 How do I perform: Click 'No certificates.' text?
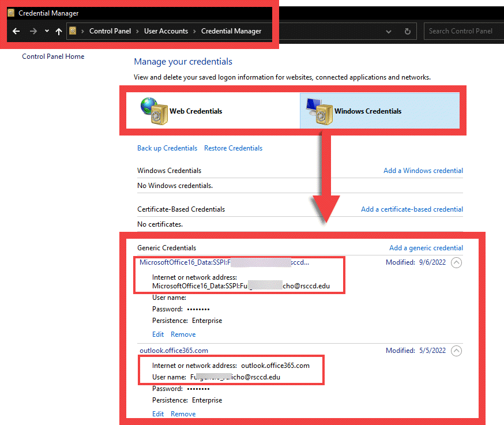click(x=160, y=224)
